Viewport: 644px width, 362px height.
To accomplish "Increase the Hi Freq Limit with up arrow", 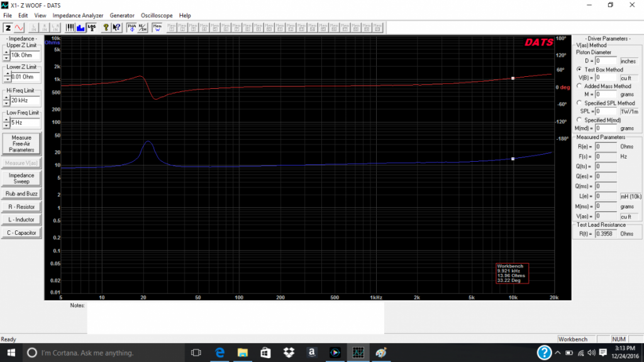I will click(x=6, y=98).
